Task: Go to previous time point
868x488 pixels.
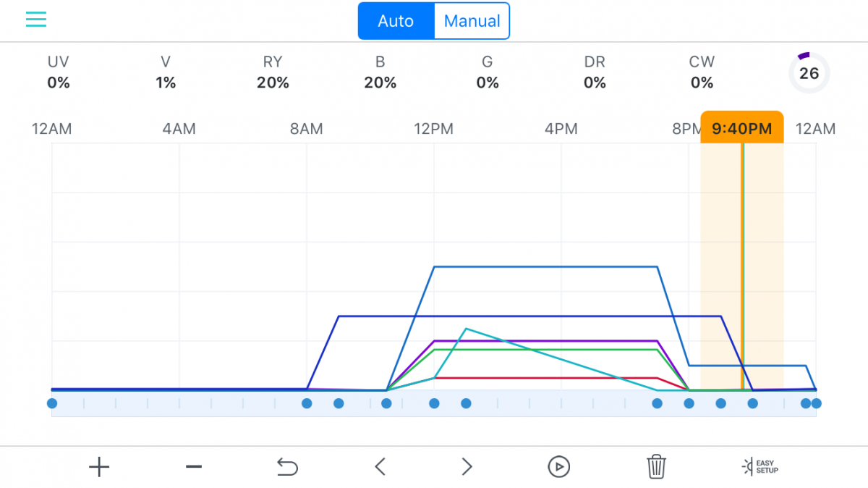Action: [x=380, y=467]
